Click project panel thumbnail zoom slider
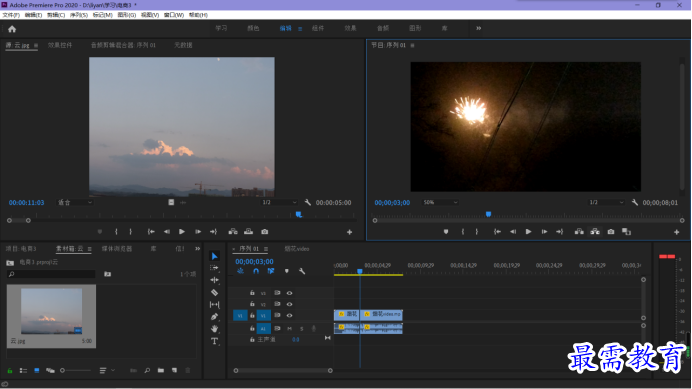Viewport: 692px width, 389px height. click(75, 370)
